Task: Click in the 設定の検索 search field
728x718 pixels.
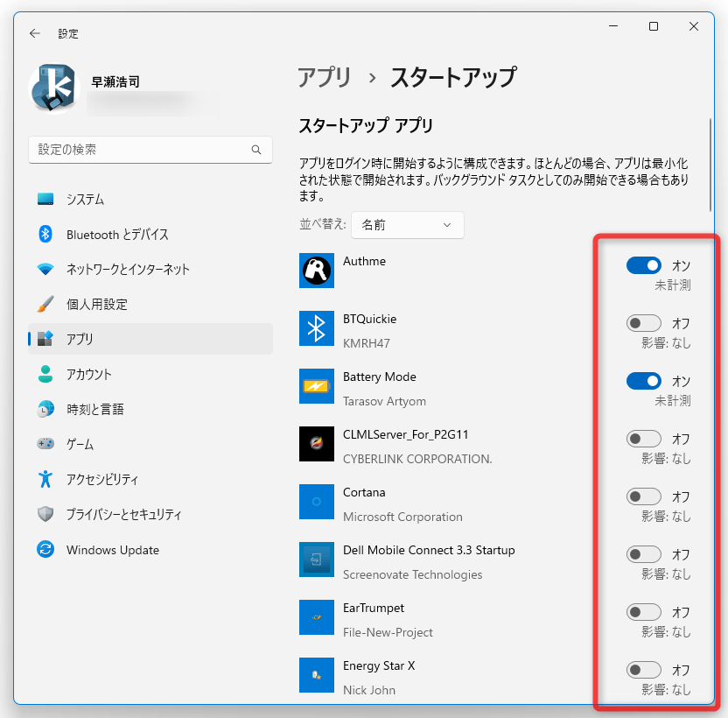Action: pyautogui.click(x=150, y=150)
